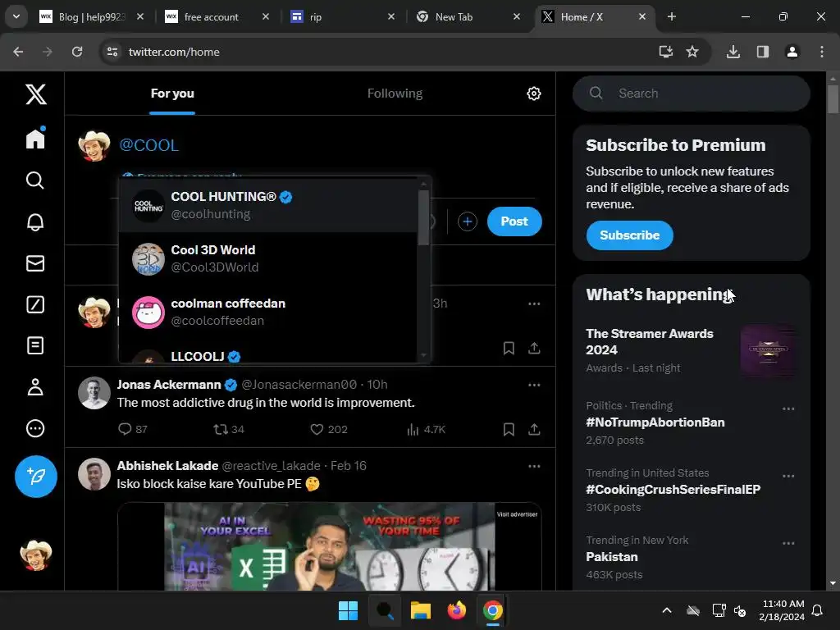
Task: Open Chrome downloads icon
Action: (733, 52)
